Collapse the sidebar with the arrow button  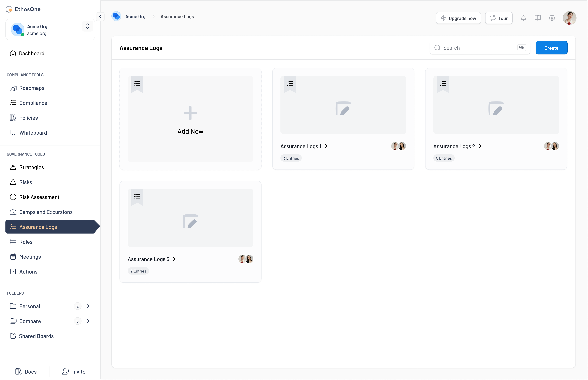tap(100, 16)
